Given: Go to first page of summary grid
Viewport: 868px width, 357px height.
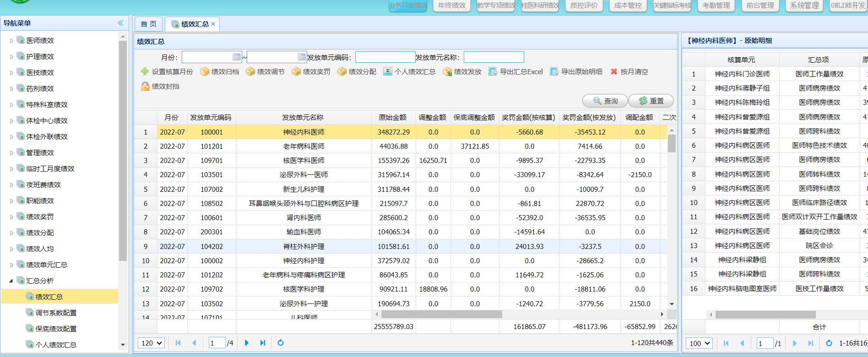Looking at the screenshot, I should point(178,343).
